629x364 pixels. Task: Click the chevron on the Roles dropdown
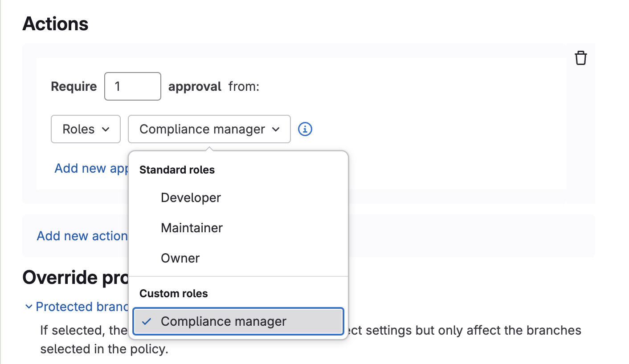pyautogui.click(x=106, y=129)
